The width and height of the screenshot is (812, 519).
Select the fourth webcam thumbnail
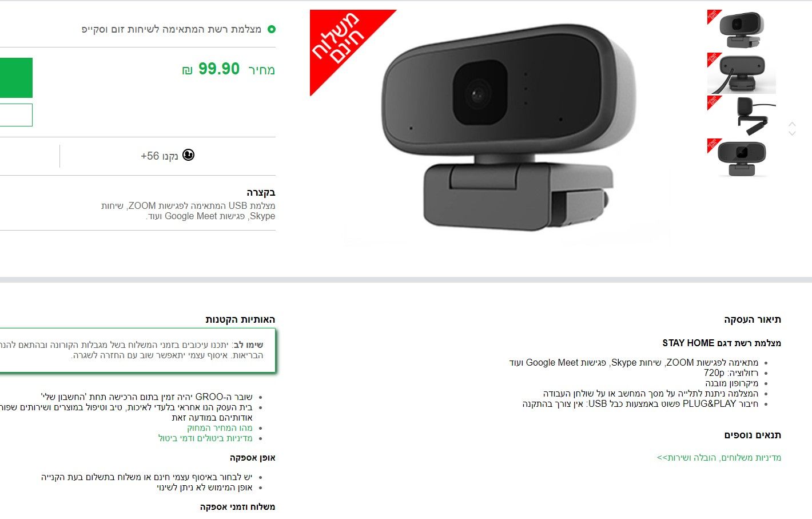741,159
